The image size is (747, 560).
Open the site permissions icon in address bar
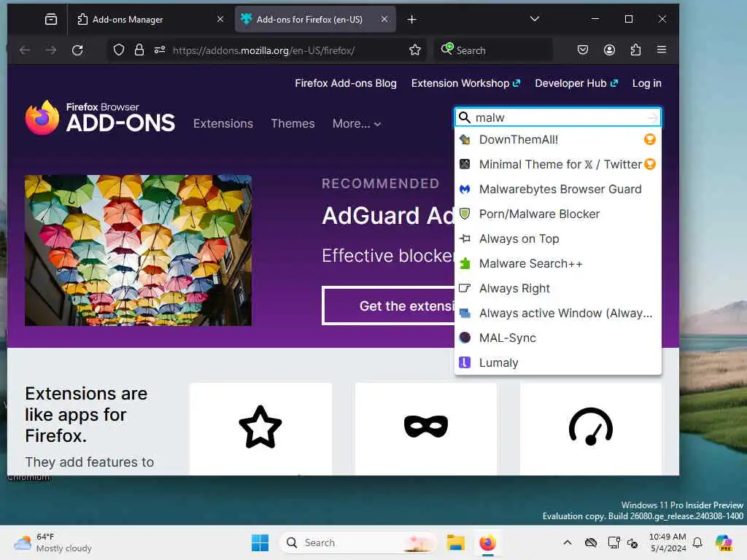coord(160,50)
